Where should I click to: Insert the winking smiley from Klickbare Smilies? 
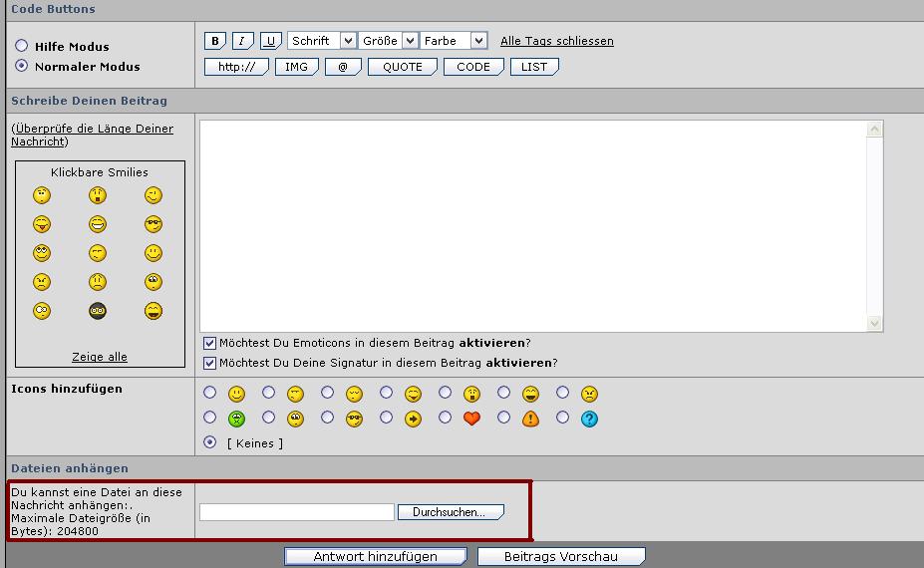point(154,195)
